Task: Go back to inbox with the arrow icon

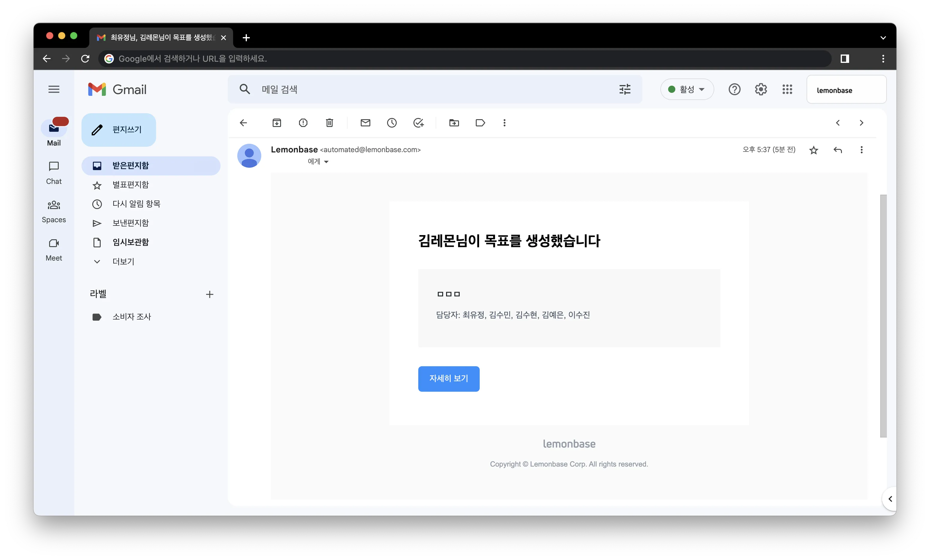Action: (x=244, y=123)
